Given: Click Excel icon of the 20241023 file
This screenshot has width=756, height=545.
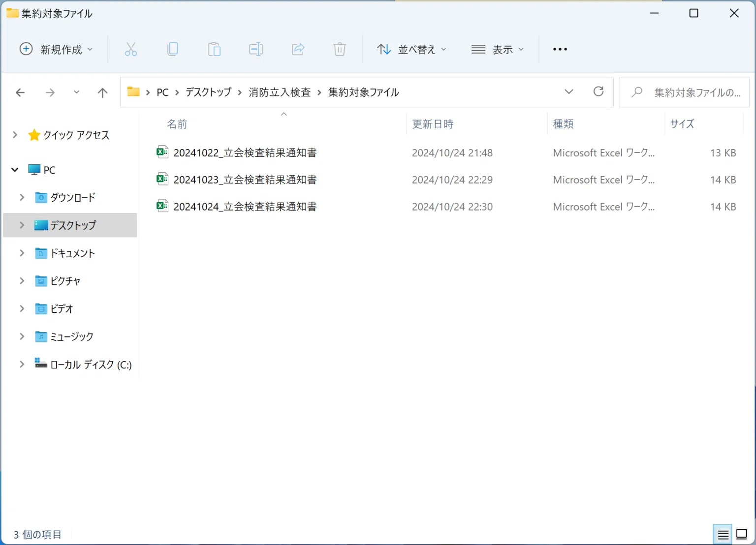Looking at the screenshot, I should click(162, 179).
